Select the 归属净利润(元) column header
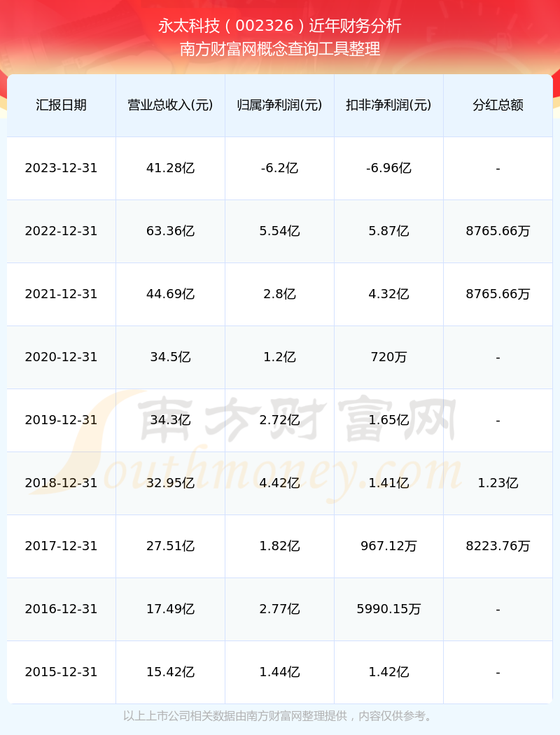This screenshot has height=735, width=560. tap(280, 105)
